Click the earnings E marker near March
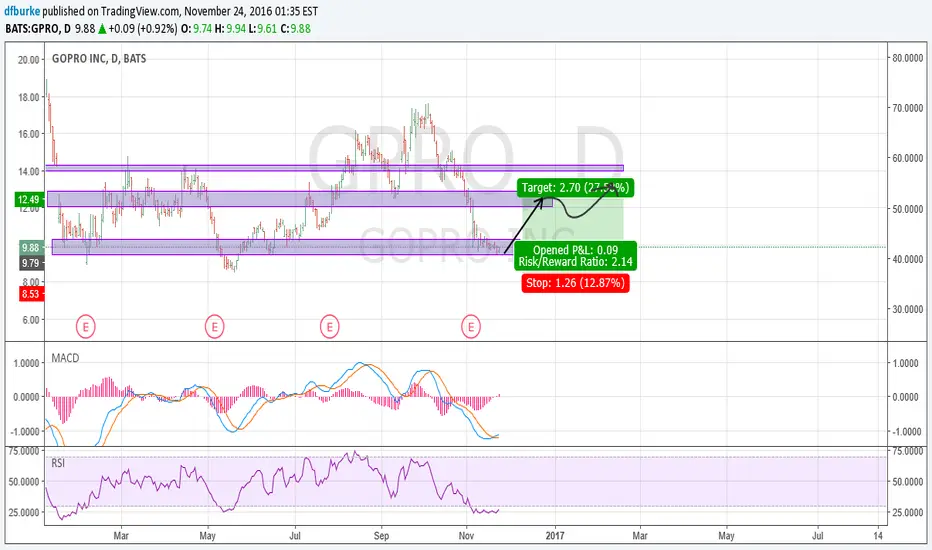 tap(86, 327)
